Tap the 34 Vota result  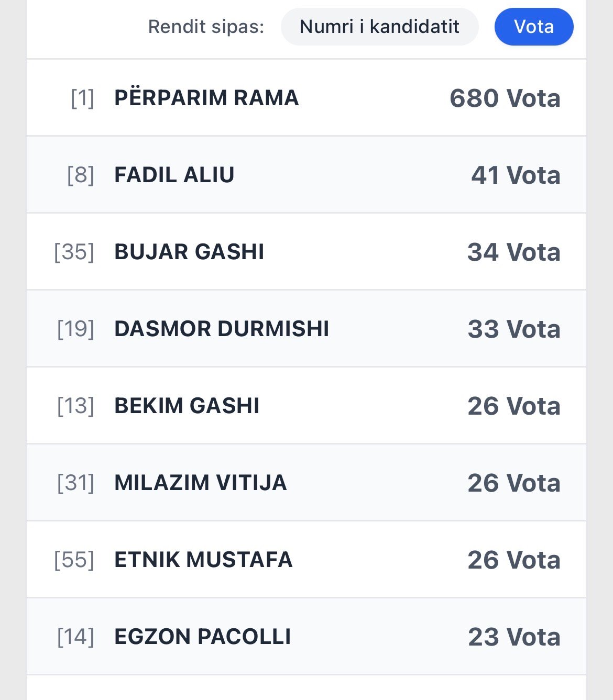tap(513, 252)
